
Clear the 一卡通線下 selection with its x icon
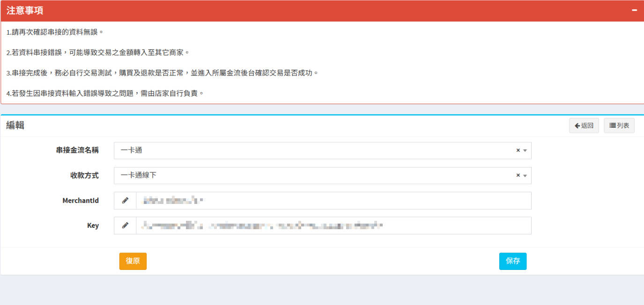tap(518, 175)
